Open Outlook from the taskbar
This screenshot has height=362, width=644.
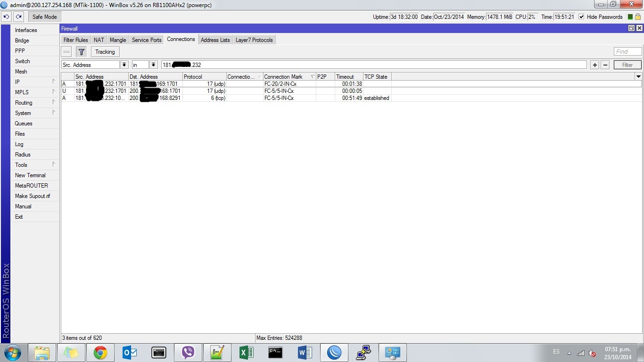click(129, 353)
